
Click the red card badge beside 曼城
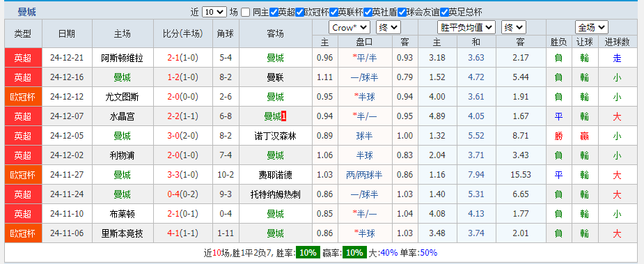284,116
